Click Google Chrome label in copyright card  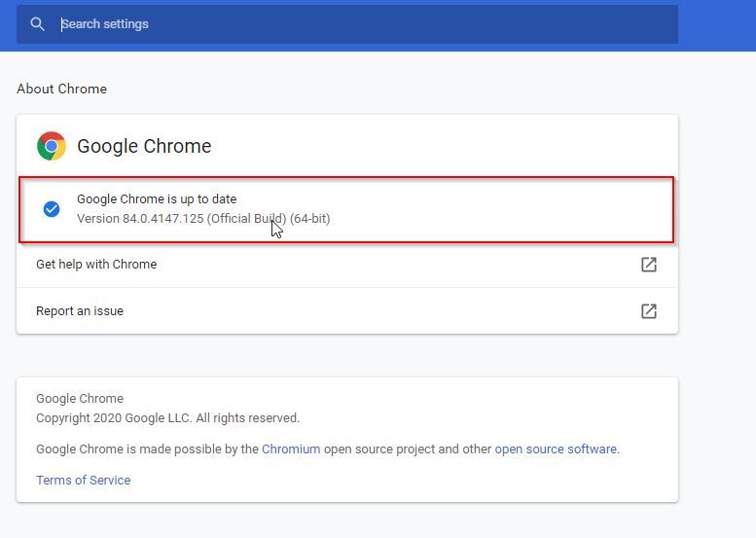coord(80,399)
